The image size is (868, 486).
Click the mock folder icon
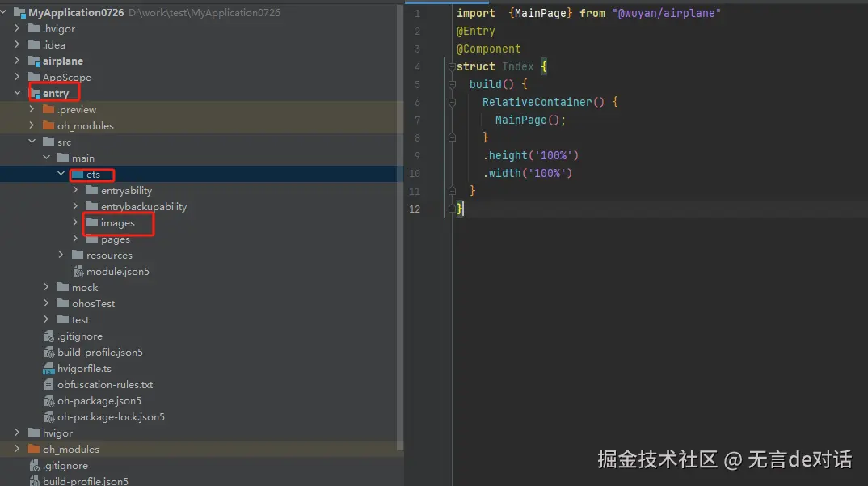(x=63, y=287)
